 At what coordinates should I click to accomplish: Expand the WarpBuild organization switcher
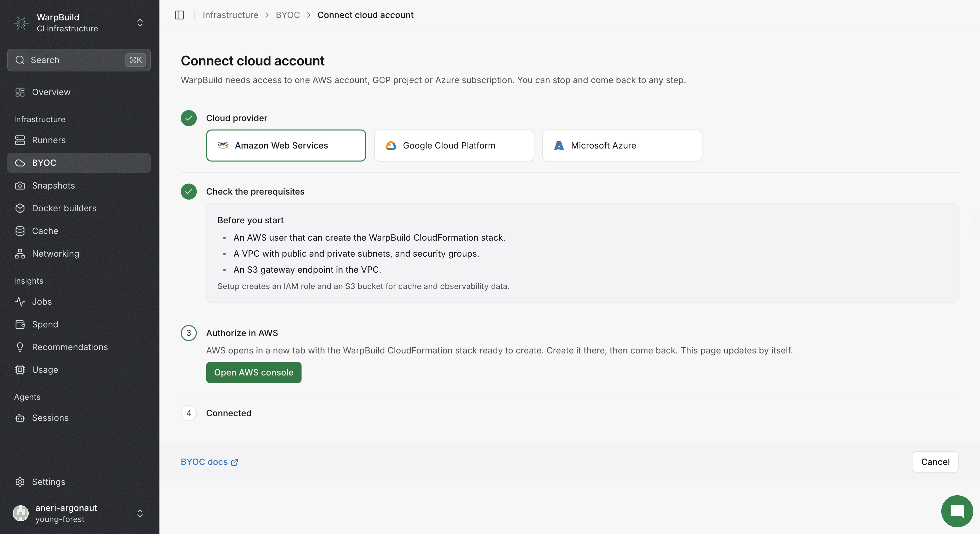pos(140,23)
